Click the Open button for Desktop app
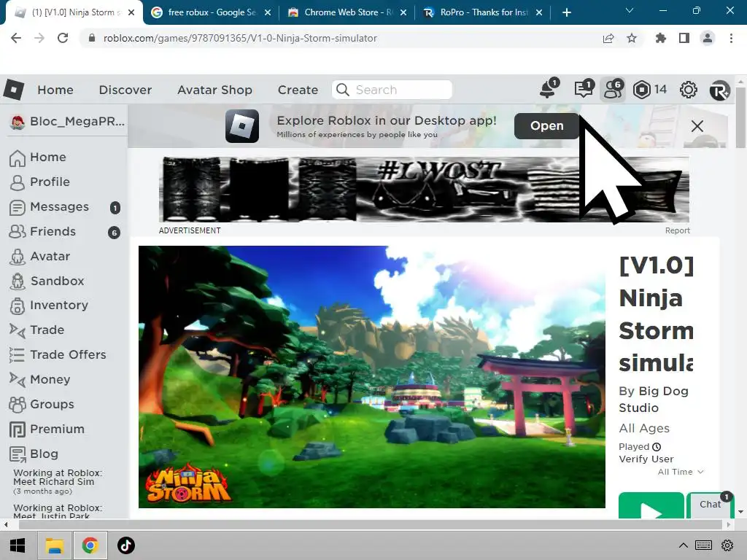Viewport: 747px width, 560px height. tap(546, 126)
